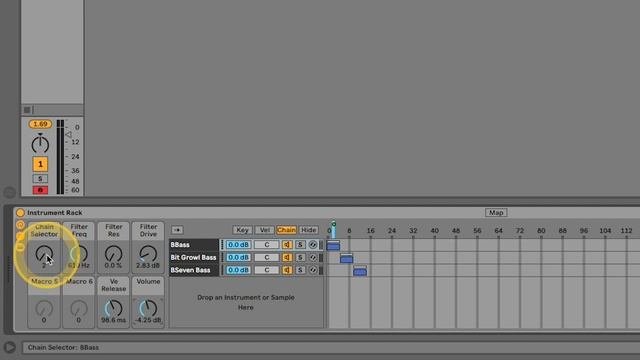Image resolution: width=640 pixels, height=360 pixels.
Task: Open the Vel zone editor
Action: coord(264,230)
